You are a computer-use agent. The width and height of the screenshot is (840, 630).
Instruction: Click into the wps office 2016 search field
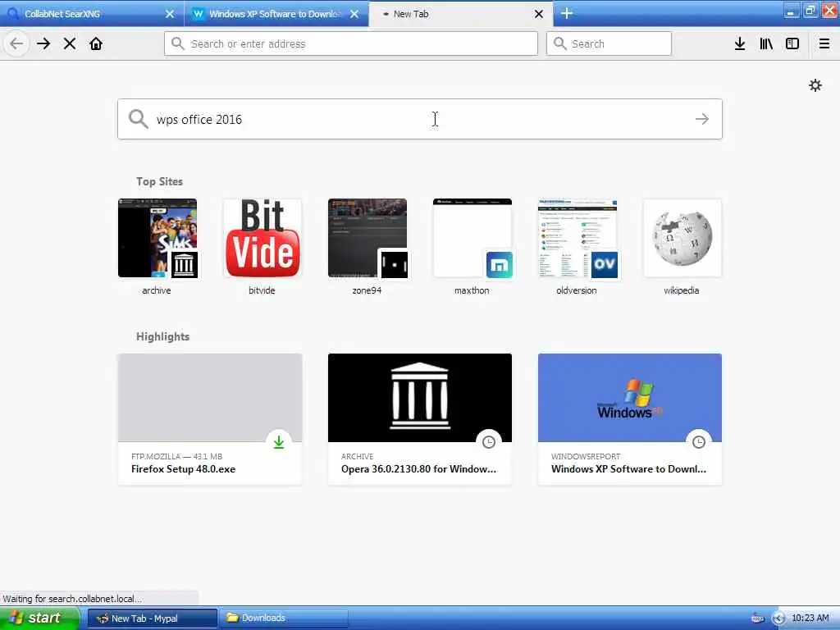coord(419,119)
